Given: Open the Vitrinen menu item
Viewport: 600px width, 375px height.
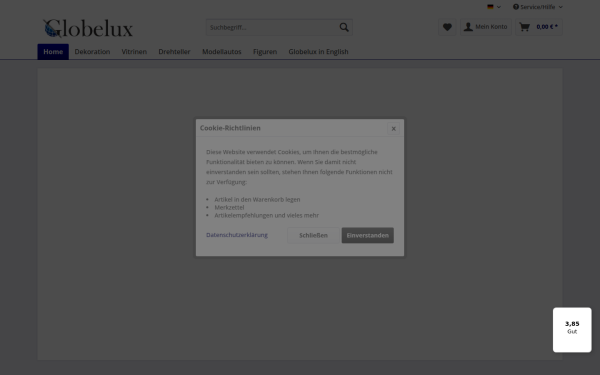Looking at the screenshot, I should 134,52.
